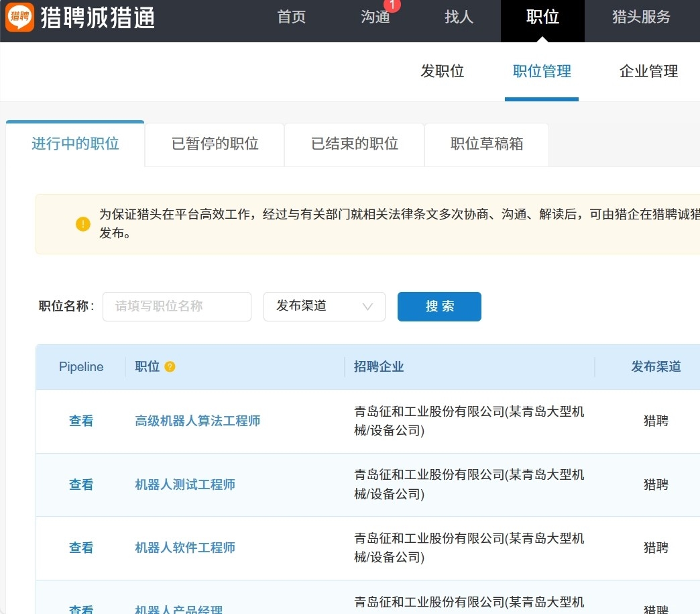Viewport: 700px width, 614px height.
Task: Open the 已结束的职位 tab
Action: click(354, 144)
